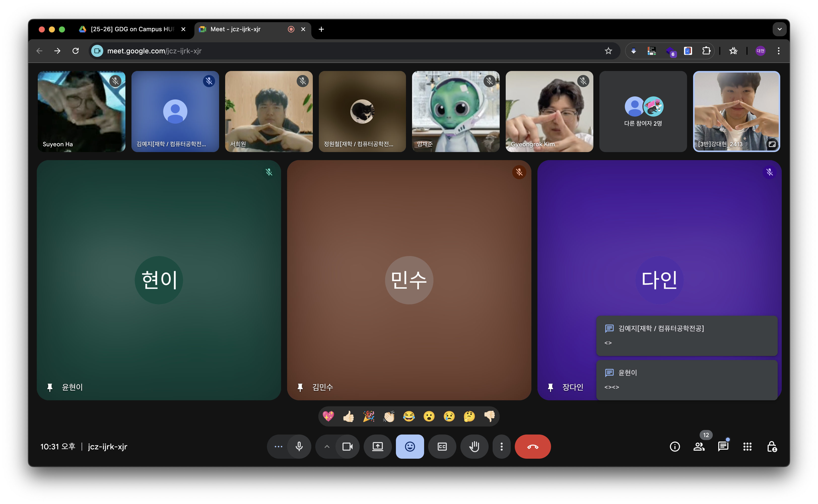Viewport: 818px width, 504px height.
Task: Click the leave call red button
Action: [533, 447]
